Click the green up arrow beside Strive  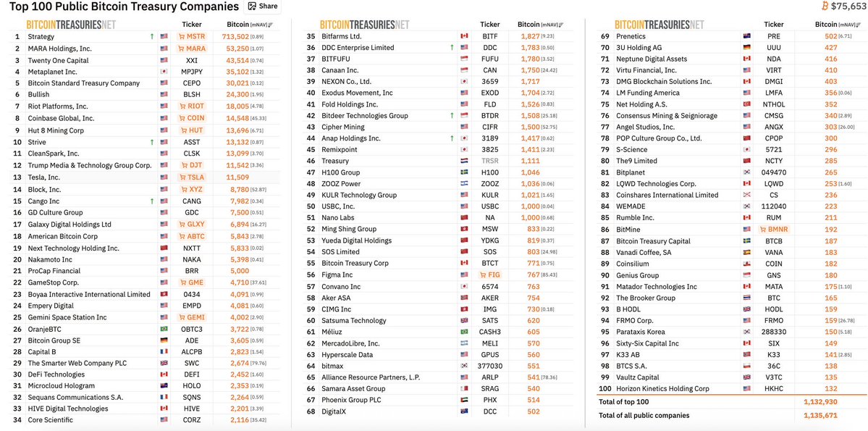pyautogui.click(x=152, y=143)
